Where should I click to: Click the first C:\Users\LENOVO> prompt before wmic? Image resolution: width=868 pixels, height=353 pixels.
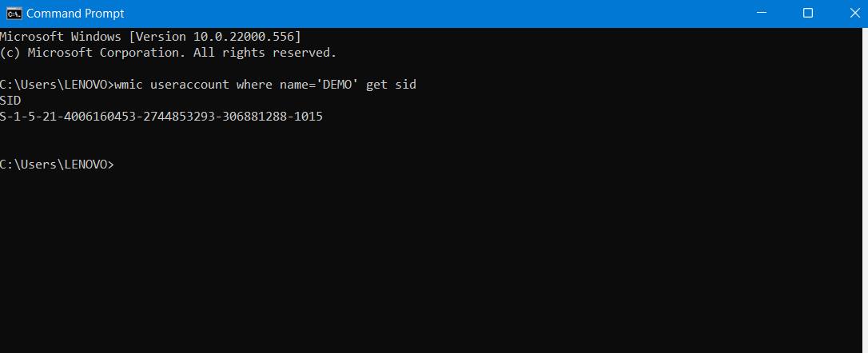tap(56, 85)
